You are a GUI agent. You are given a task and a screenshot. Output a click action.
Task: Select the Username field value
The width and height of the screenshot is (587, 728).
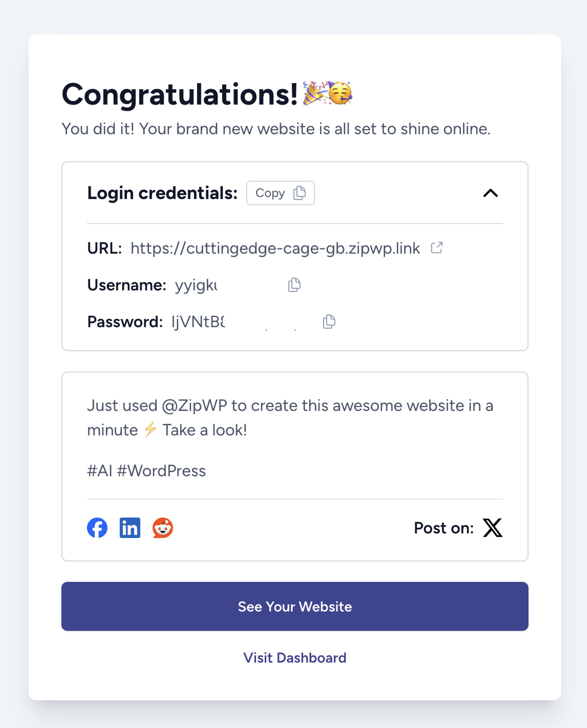pyautogui.click(x=196, y=285)
